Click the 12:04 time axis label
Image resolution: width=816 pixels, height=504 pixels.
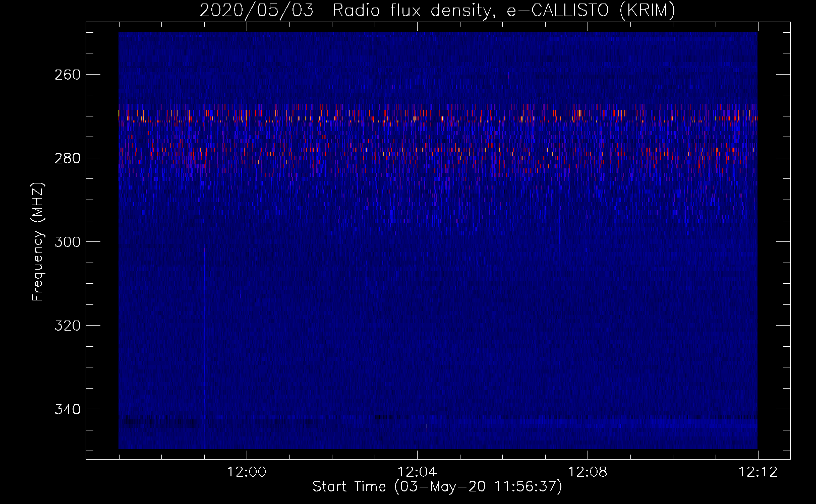coord(417,472)
